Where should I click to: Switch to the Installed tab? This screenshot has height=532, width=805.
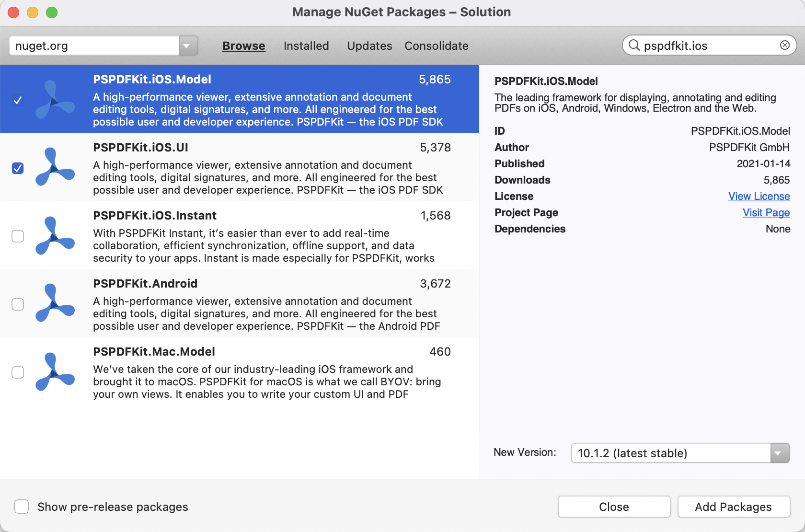pyautogui.click(x=306, y=46)
